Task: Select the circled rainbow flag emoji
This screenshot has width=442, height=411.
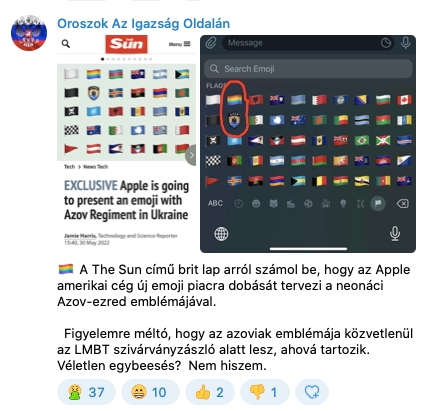Action: point(234,99)
